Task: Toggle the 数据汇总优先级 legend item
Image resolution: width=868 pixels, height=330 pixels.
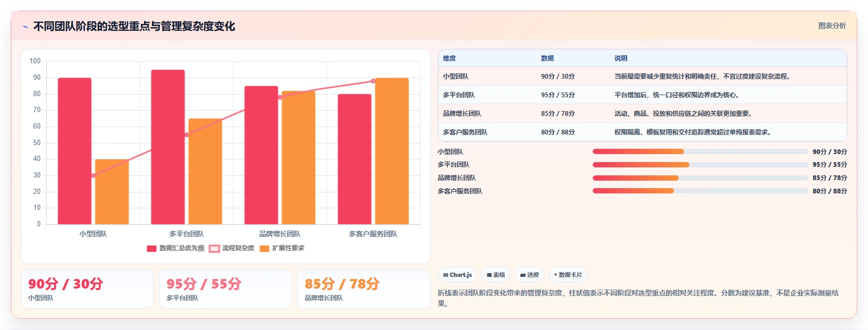Action: [x=175, y=248]
